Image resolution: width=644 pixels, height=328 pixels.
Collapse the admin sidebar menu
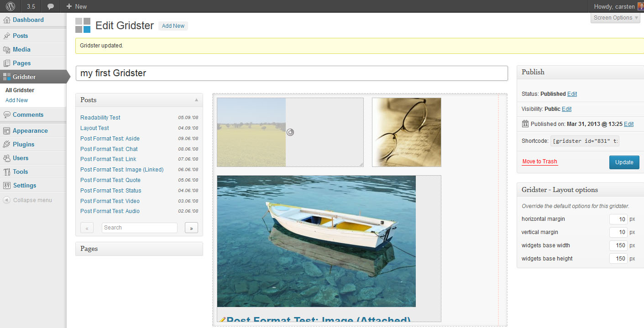pyautogui.click(x=27, y=200)
